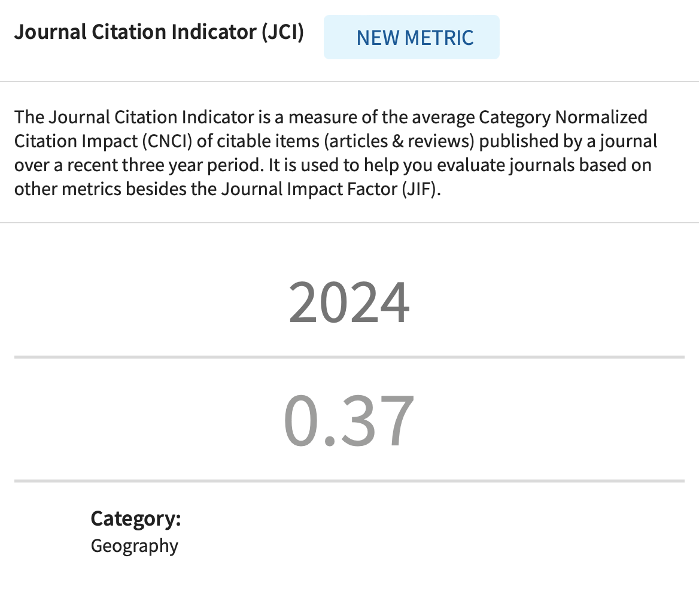699x616 pixels.
Task: Click the NEW METRIC badge
Action: tap(412, 37)
